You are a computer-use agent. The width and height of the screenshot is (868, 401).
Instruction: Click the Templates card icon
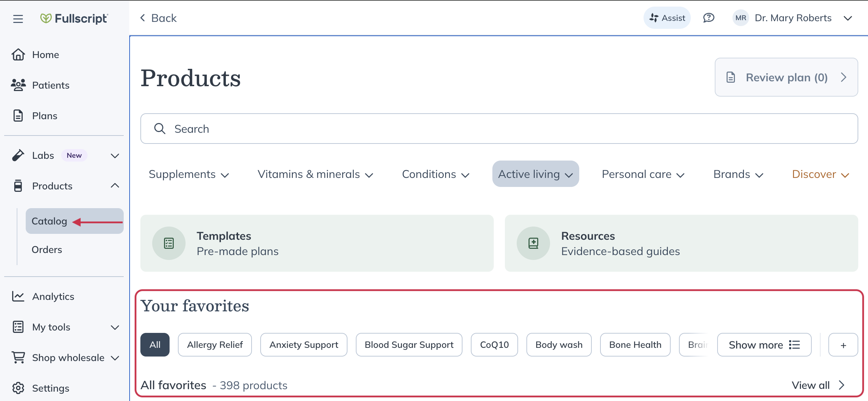tap(169, 243)
